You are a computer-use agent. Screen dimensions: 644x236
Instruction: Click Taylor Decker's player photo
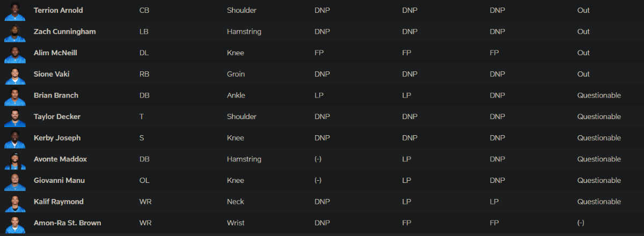pyautogui.click(x=14, y=117)
